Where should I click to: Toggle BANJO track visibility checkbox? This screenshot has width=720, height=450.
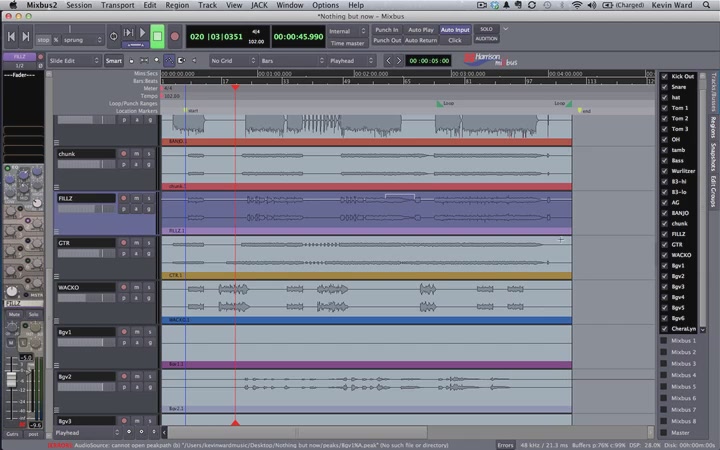click(x=664, y=213)
